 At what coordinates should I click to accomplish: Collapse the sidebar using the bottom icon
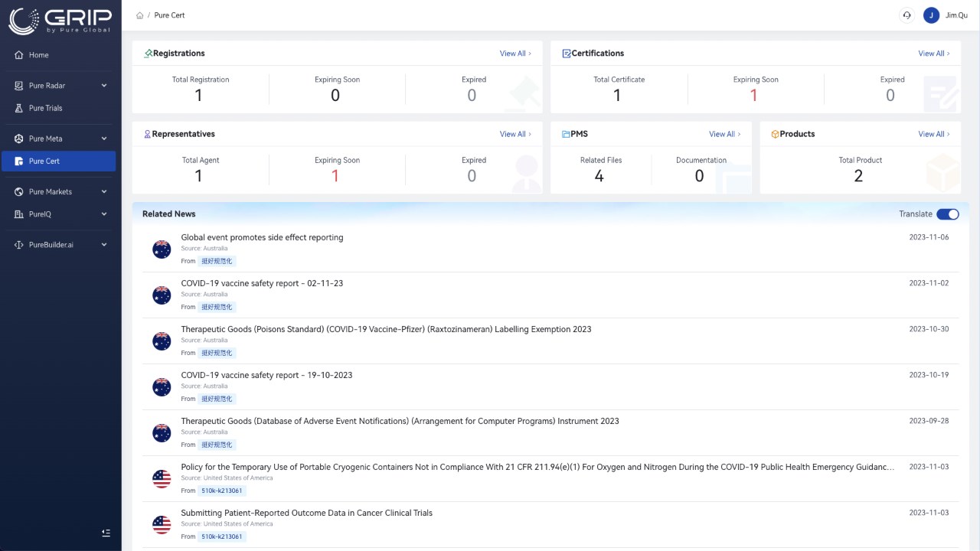[x=106, y=533]
